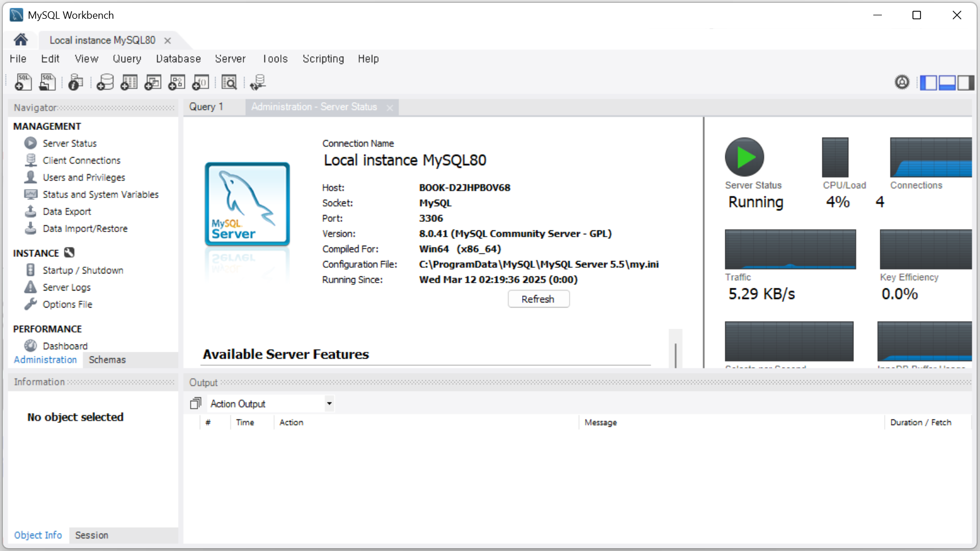Click the Users and Privileges icon

(31, 177)
